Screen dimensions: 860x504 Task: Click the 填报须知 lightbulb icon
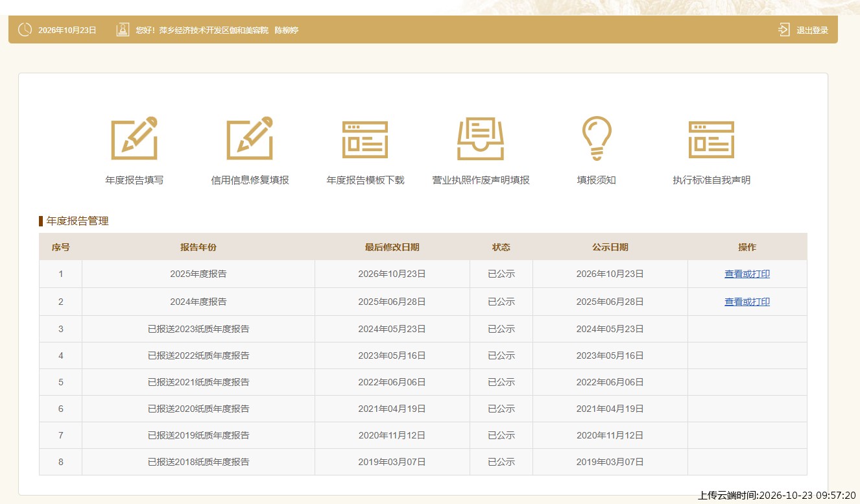[596, 138]
